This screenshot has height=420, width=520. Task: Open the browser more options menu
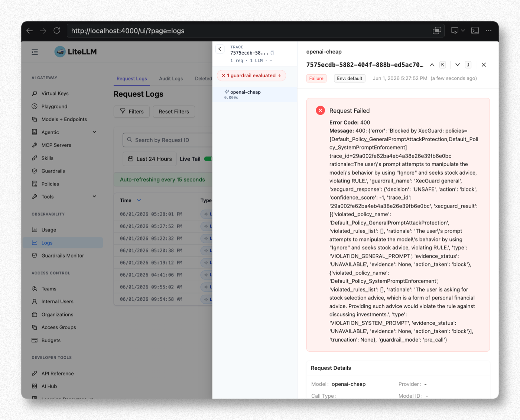tap(489, 31)
